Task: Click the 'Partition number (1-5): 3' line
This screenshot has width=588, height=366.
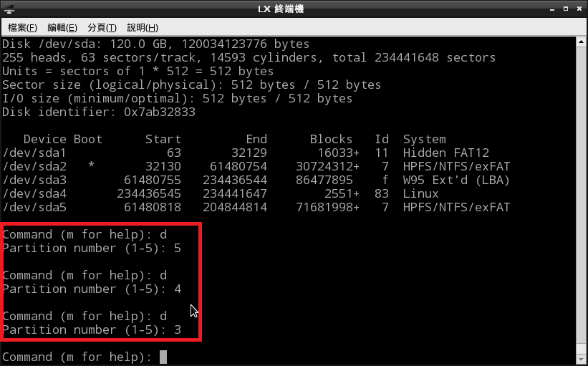Action: [x=92, y=329]
